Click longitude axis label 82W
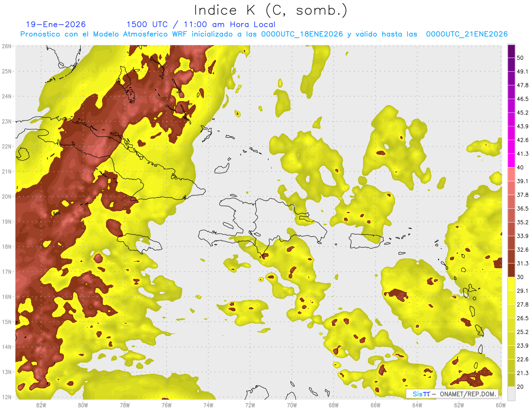 point(41,405)
